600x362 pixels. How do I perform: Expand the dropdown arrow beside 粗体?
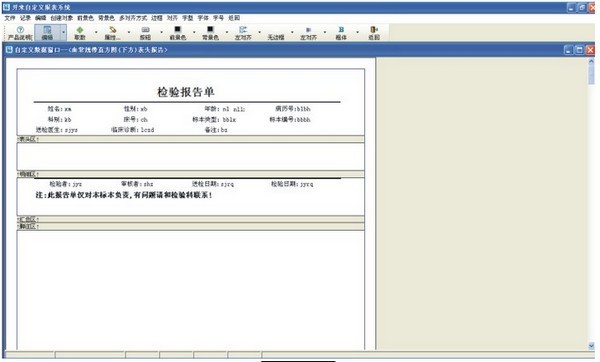[x=357, y=33]
